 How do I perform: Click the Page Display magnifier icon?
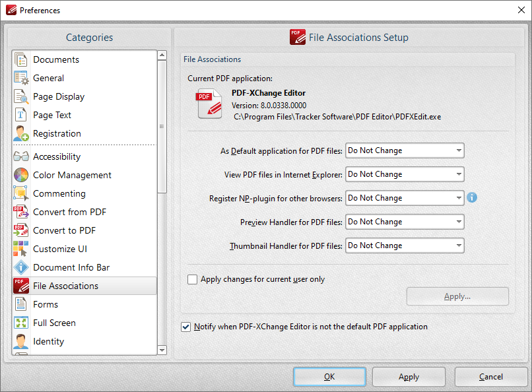[21, 96]
